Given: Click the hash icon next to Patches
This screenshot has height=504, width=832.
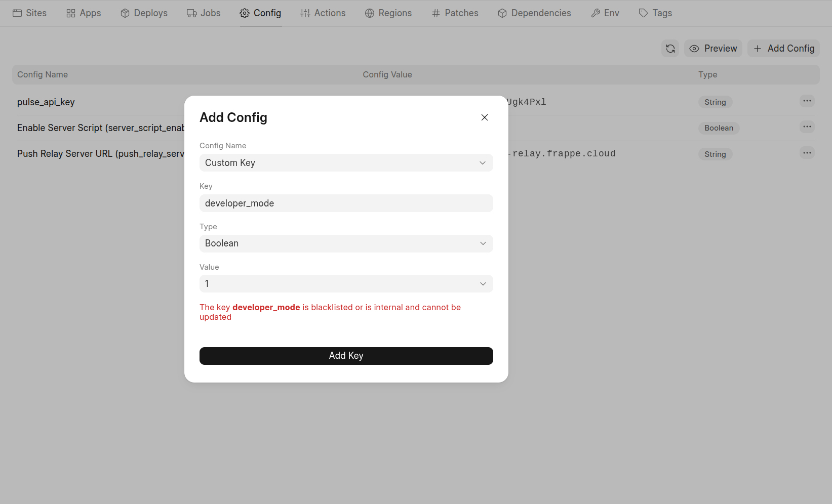Looking at the screenshot, I should (436, 13).
